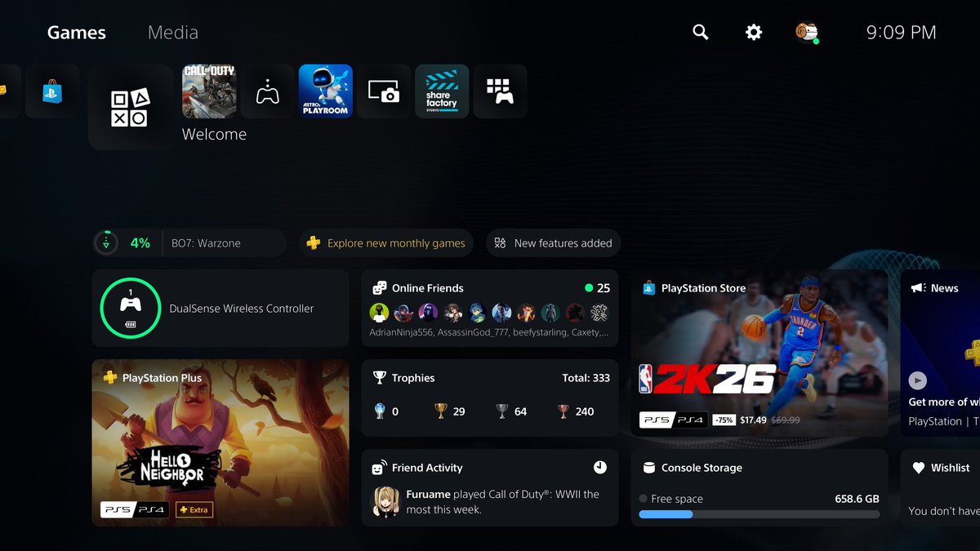Open the Hello Neighbor PlayStation Plus card
Image resolution: width=980 pixels, height=551 pixels.
pos(220,442)
